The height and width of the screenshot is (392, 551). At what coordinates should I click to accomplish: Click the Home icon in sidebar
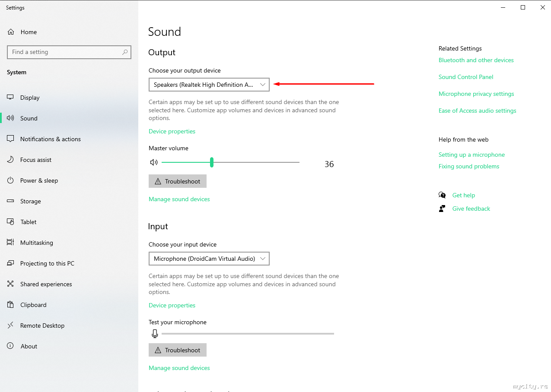(11, 32)
